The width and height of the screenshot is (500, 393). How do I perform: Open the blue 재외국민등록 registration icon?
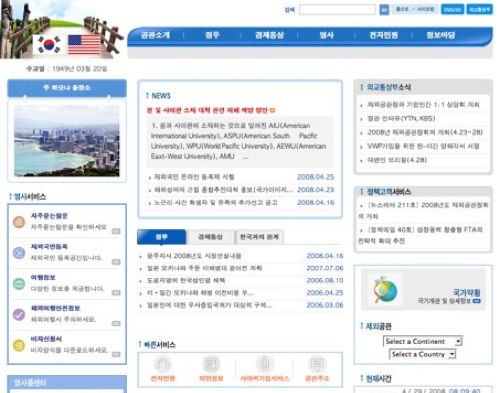coord(19,253)
